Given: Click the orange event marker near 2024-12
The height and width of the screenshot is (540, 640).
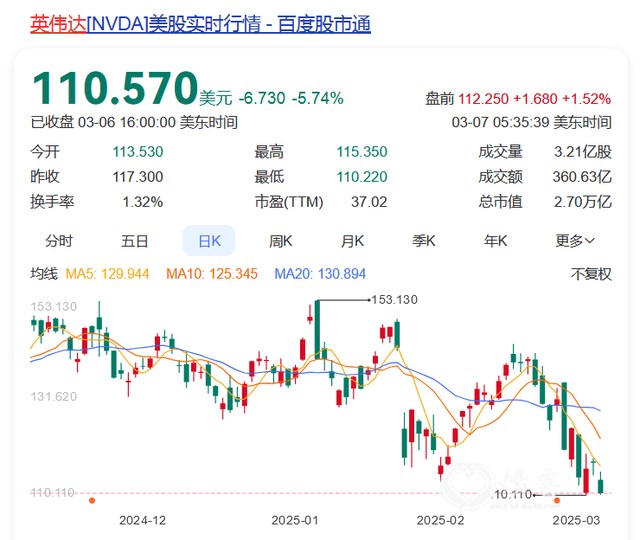Looking at the screenshot, I should tap(92, 500).
